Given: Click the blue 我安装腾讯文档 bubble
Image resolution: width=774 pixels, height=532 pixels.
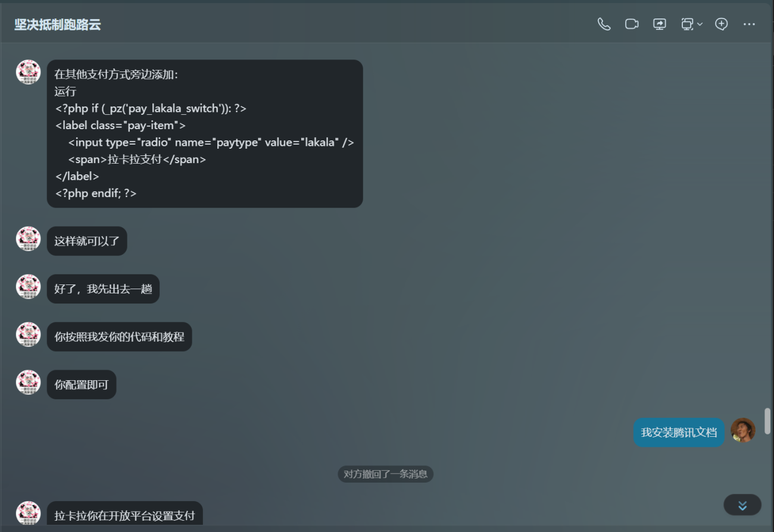Looking at the screenshot, I should [679, 433].
